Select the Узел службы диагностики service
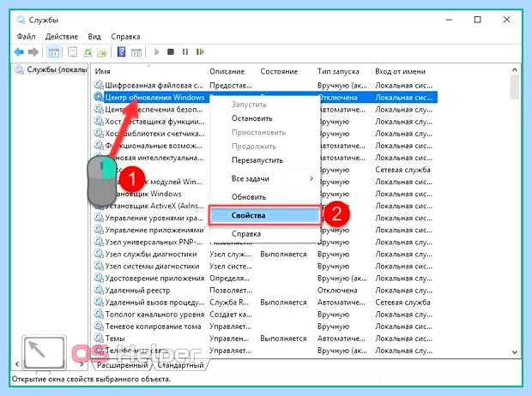Image resolution: width=532 pixels, height=396 pixels. pos(266,254)
